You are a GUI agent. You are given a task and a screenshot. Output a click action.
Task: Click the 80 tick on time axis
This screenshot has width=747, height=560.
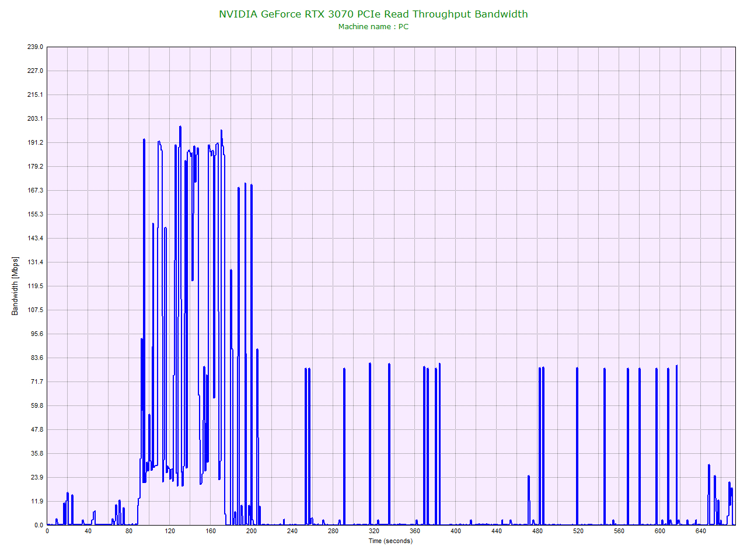click(x=129, y=531)
